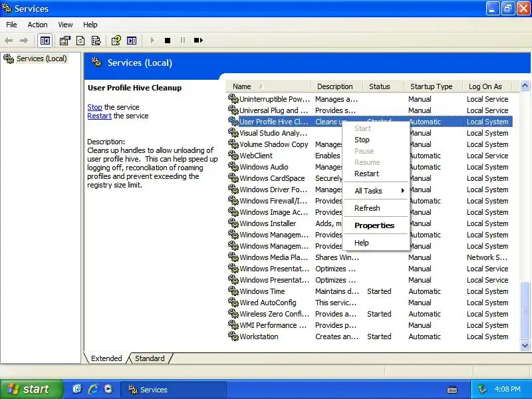
Task: Choose Stop in the context menu
Action: pos(376,140)
